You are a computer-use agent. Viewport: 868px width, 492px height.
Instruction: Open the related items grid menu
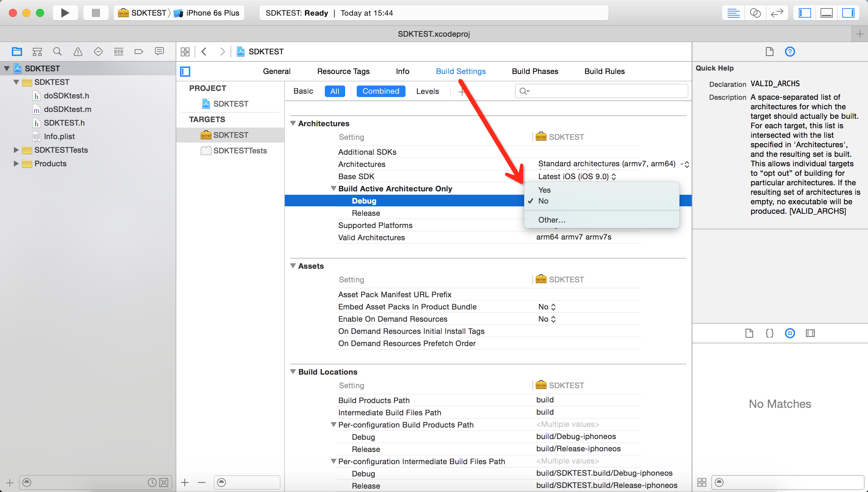pos(185,52)
